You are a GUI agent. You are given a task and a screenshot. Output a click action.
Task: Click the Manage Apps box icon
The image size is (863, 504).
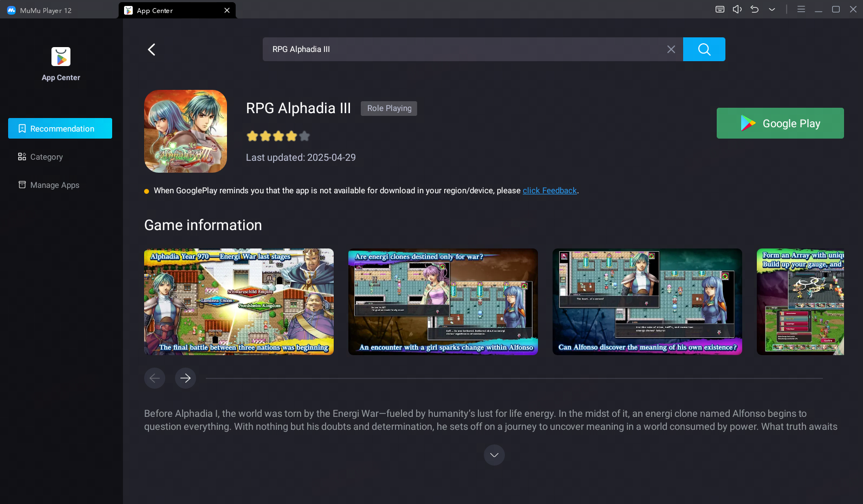[22, 185]
